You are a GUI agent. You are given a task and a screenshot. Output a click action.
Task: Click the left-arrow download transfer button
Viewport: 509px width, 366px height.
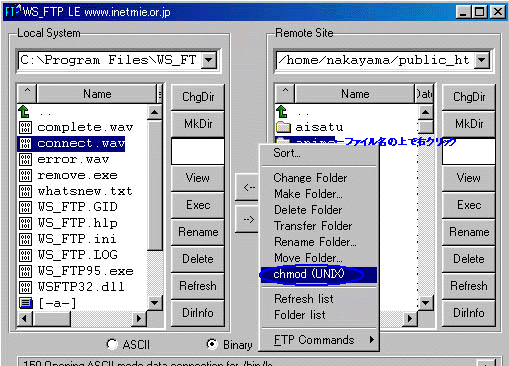point(248,187)
